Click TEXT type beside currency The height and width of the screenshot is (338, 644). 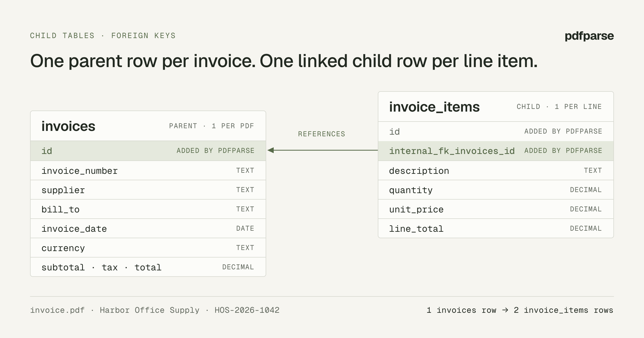click(245, 248)
